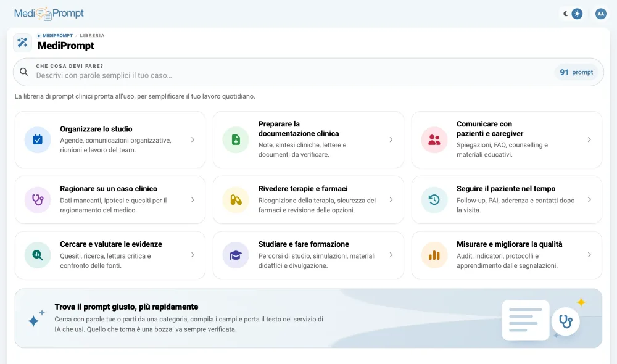Open the Organizzare lo studio category title
Image resolution: width=617 pixels, height=364 pixels.
(96, 129)
